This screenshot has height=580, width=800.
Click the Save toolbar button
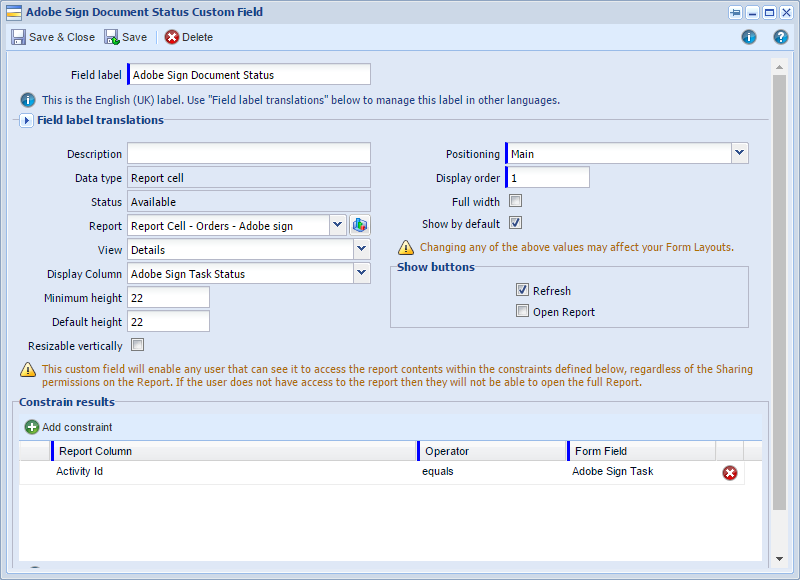(x=126, y=37)
